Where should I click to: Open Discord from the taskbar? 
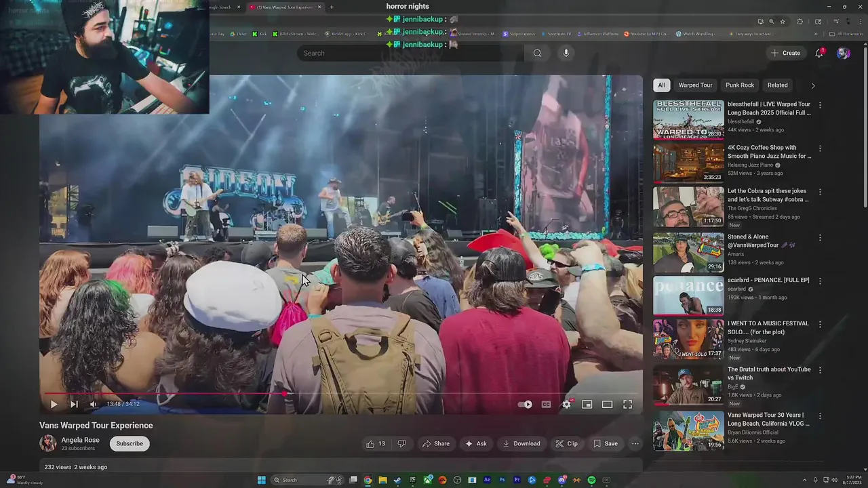[x=561, y=480]
